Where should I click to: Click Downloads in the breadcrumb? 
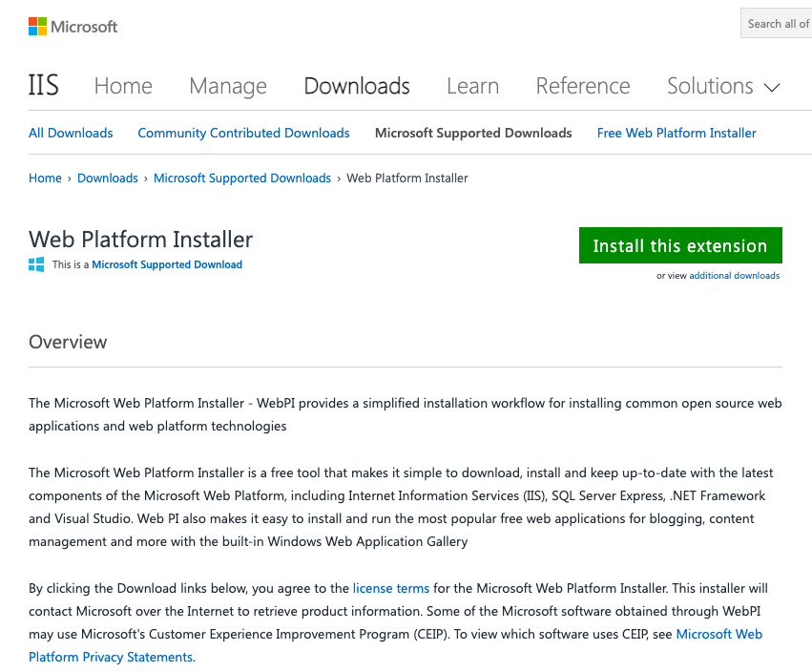(108, 178)
